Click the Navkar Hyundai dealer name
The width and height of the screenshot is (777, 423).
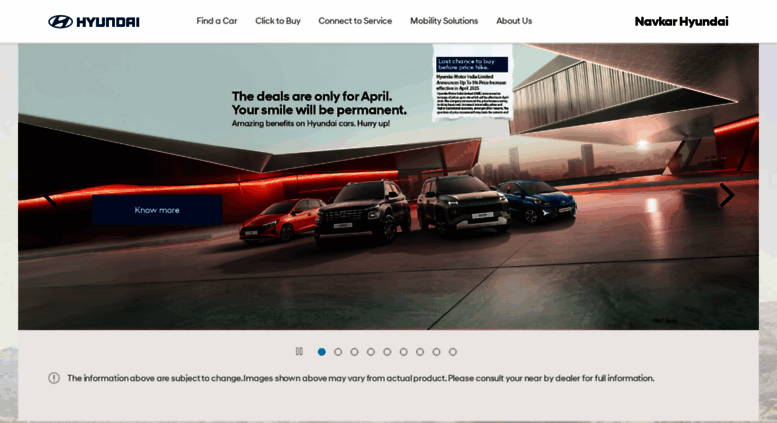point(681,21)
